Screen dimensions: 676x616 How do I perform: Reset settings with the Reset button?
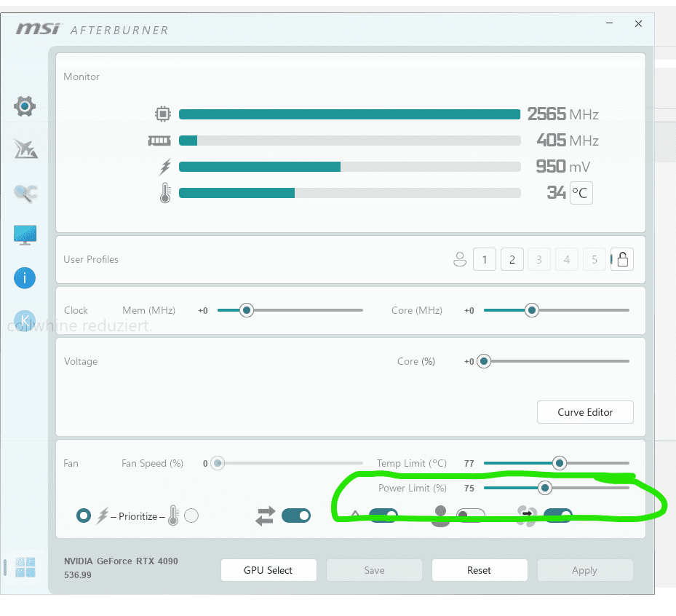(x=480, y=570)
